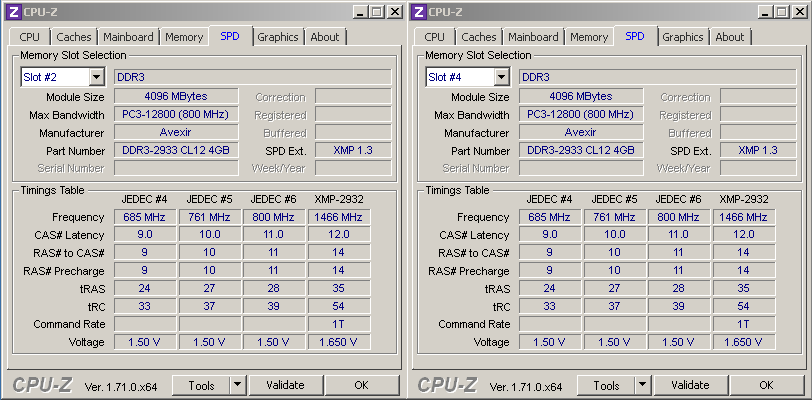Click SPD Ext. XMP 1.3 in Slot #2 window
This screenshot has width=812, height=400.
pos(353,150)
